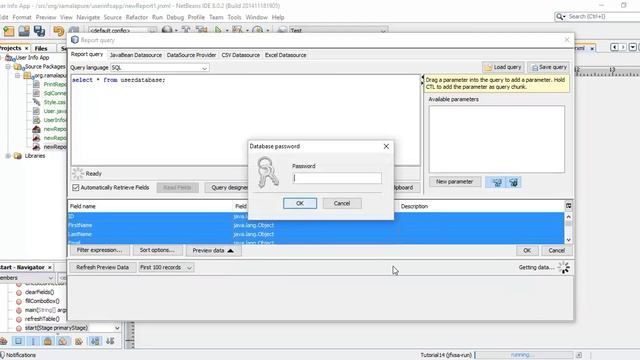Switch to JavaBean Datasource tab

[136, 55]
